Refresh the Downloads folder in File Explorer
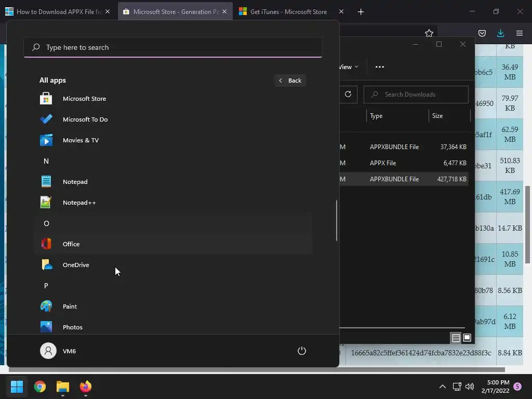 pyautogui.click(x=348, y=95)
